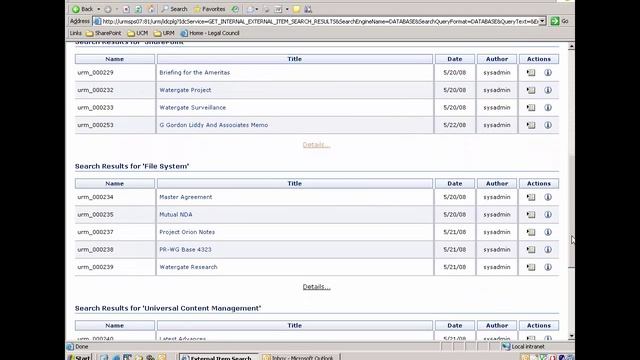Image resolution: width=640 pixels, height=360 pixels.
Task: Open actions icon for Watergate Surveillance
Action: [x=531, y=108]
